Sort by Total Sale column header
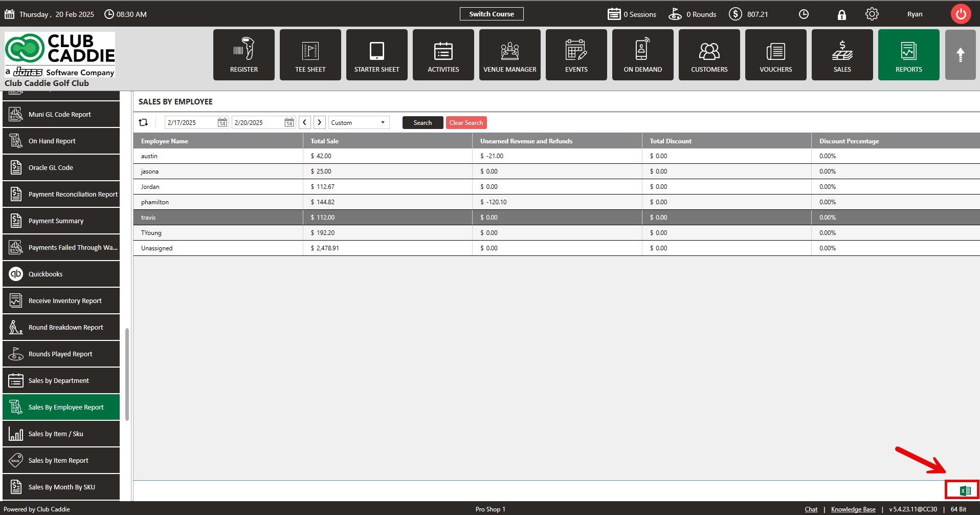 coord(388,141)
